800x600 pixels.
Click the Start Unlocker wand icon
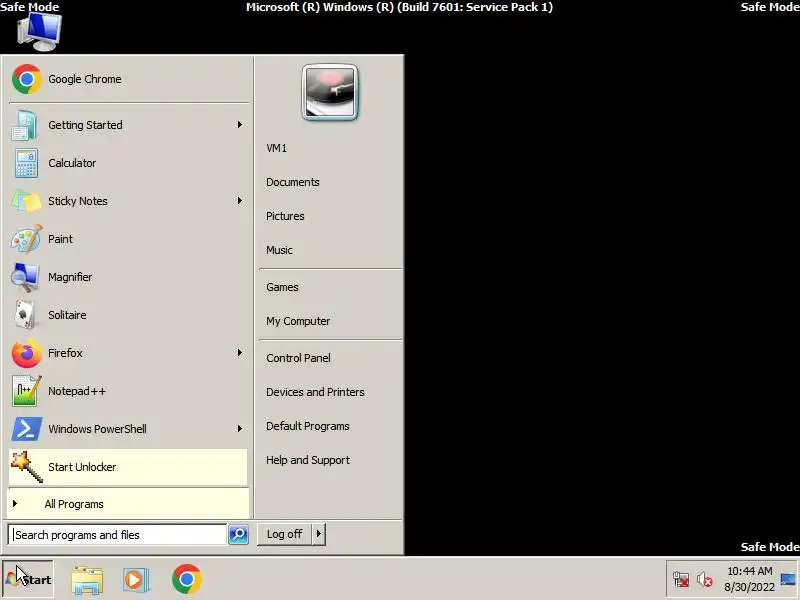click(27, 467)
